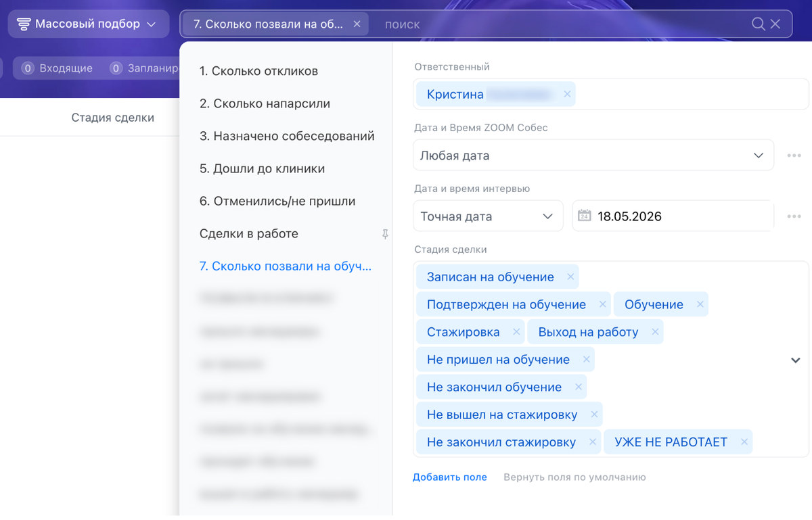
Task: Select filter '7. Сколько позвали на обуч...'
Action: (x=286, y=266)
